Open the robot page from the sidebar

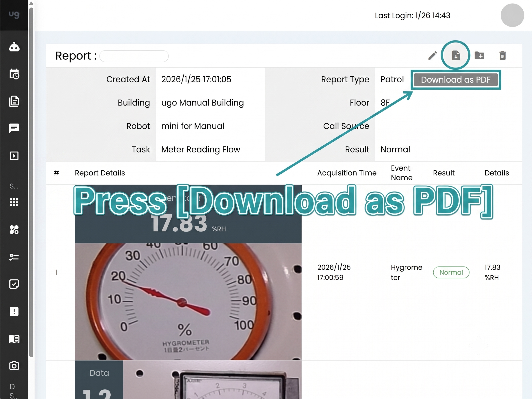pos(14,47)
